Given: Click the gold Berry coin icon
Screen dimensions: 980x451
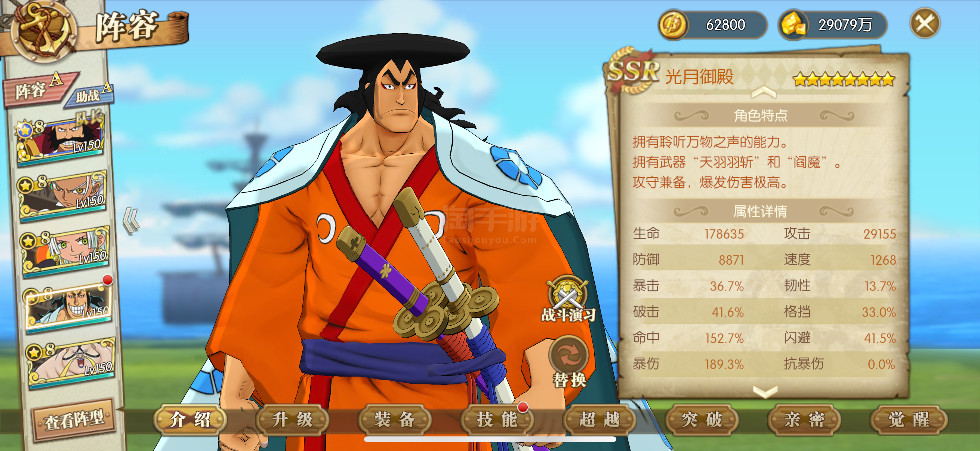Looking at the screenshot, I should click(672, 25).
